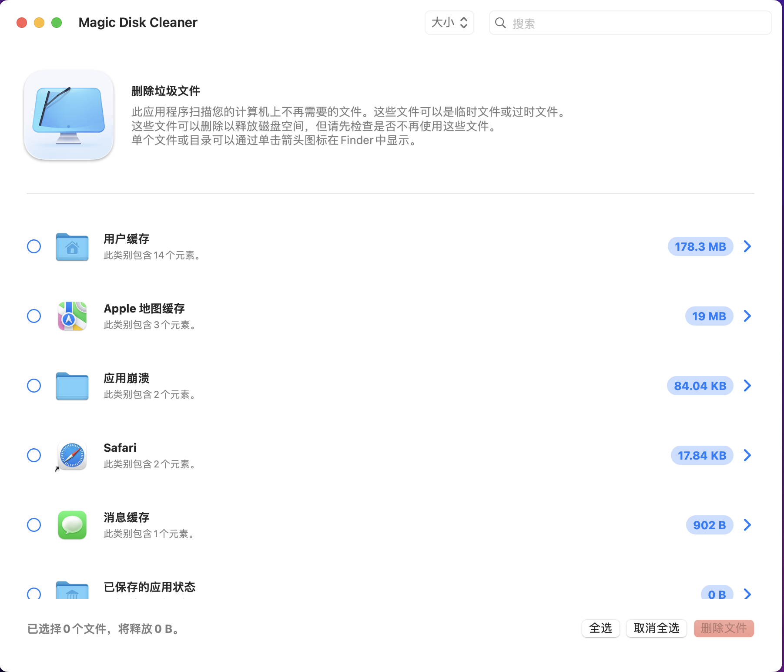Screen dimensions: 784x672
Task: Click the User Cache home folder icon
Action: coord(72,247)
